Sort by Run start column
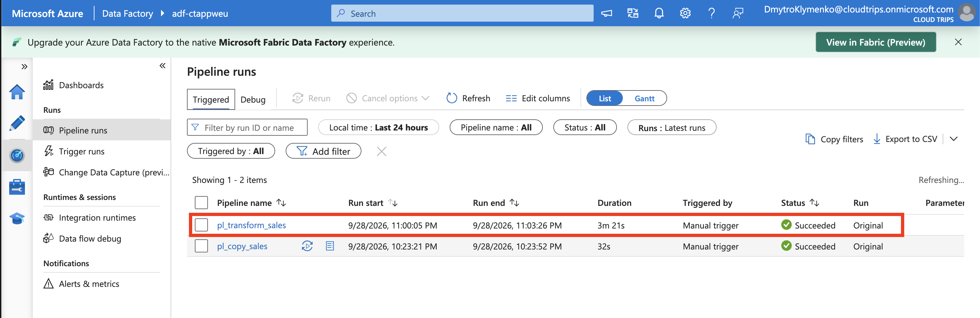This screenshot has height=318, width=980. pos(373,203)
